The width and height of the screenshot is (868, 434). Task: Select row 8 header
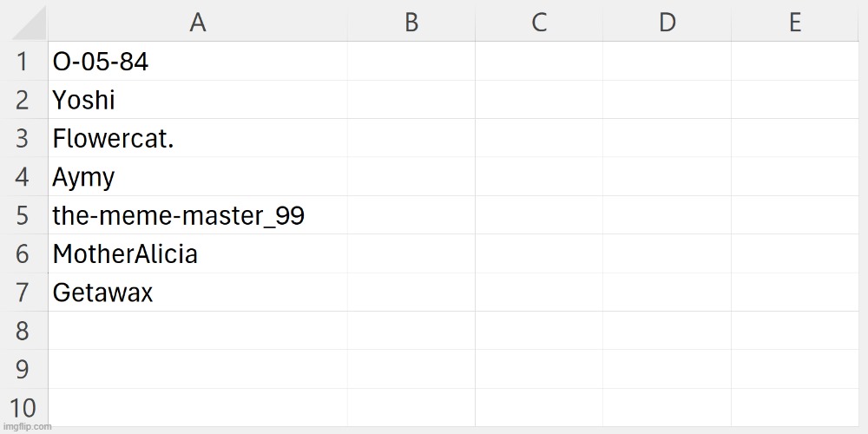click(23, 331)
